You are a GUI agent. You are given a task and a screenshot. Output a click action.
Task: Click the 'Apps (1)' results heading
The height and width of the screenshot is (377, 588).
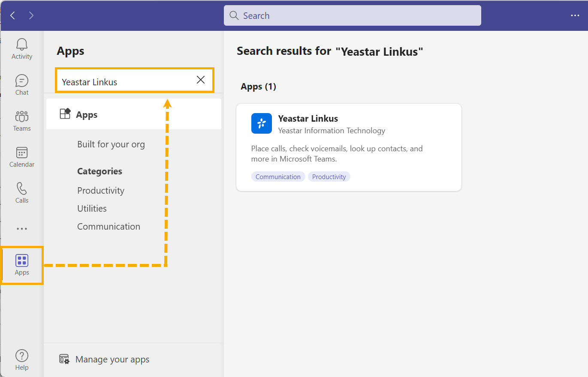click(x=259, y=87)
